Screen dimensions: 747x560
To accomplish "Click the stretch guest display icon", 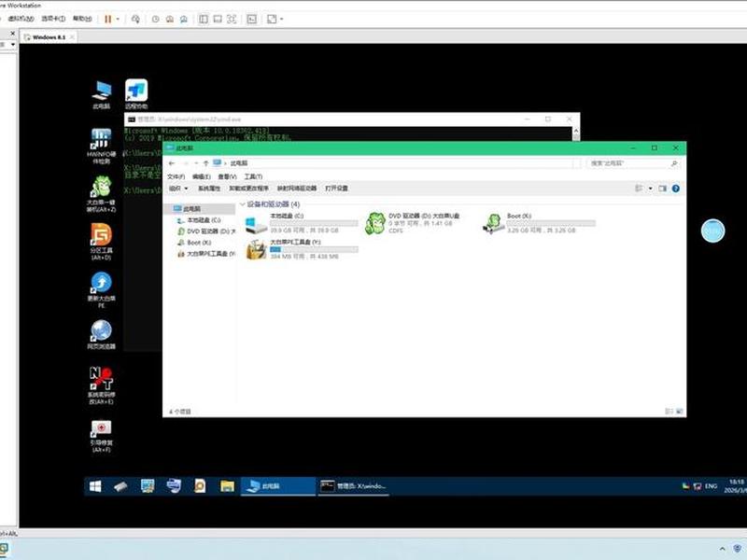I will (x=272, y=19).
